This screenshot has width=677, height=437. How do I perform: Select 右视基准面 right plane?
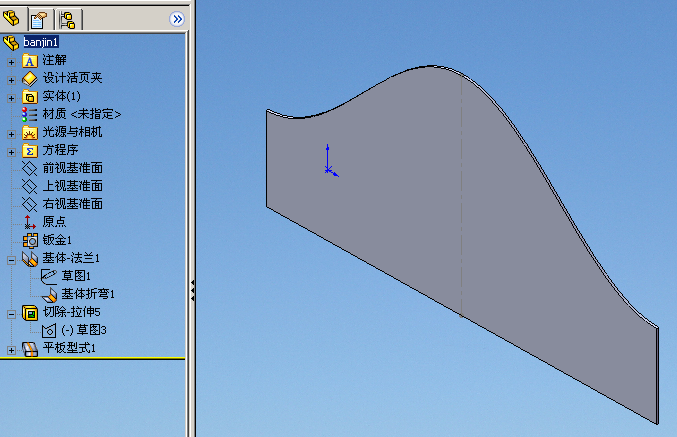pyautogui.click(x=73, y=204)
